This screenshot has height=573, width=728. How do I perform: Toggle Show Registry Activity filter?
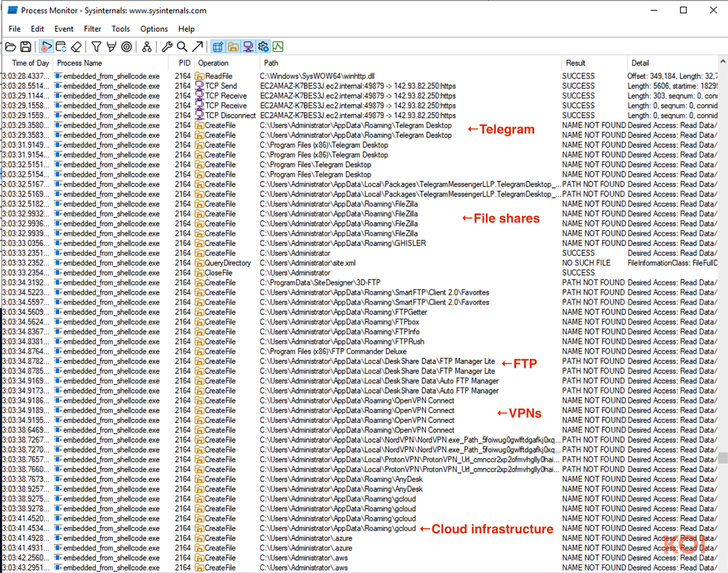point(218,46)
